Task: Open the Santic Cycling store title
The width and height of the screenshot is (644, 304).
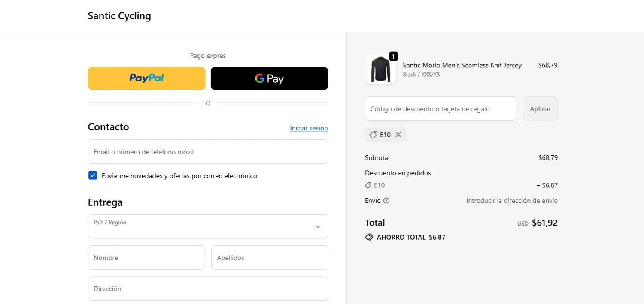Action: pos(119,16)
